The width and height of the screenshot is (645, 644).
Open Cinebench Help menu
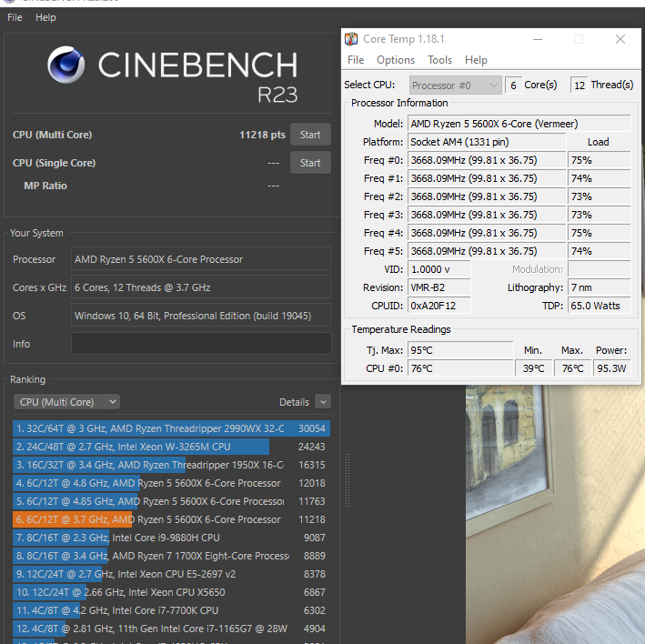pyautogui.click(x=45, y=17)
